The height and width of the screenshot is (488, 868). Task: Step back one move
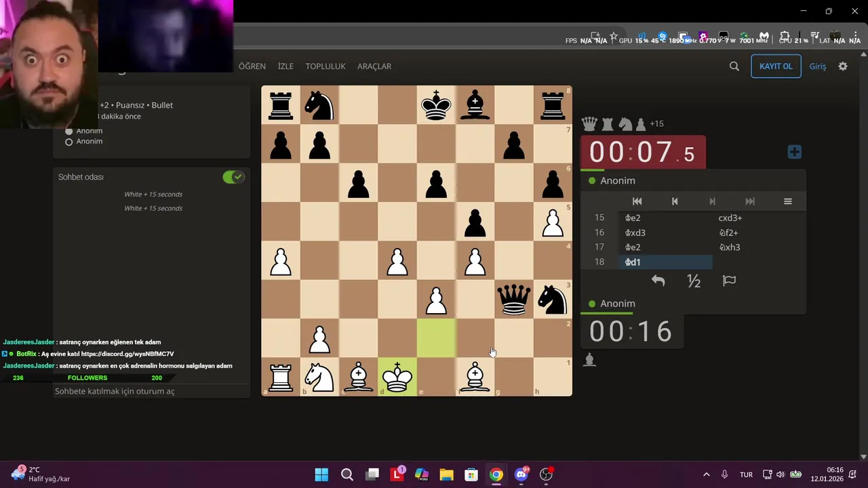pyautogui.click(x=675, y=201)
